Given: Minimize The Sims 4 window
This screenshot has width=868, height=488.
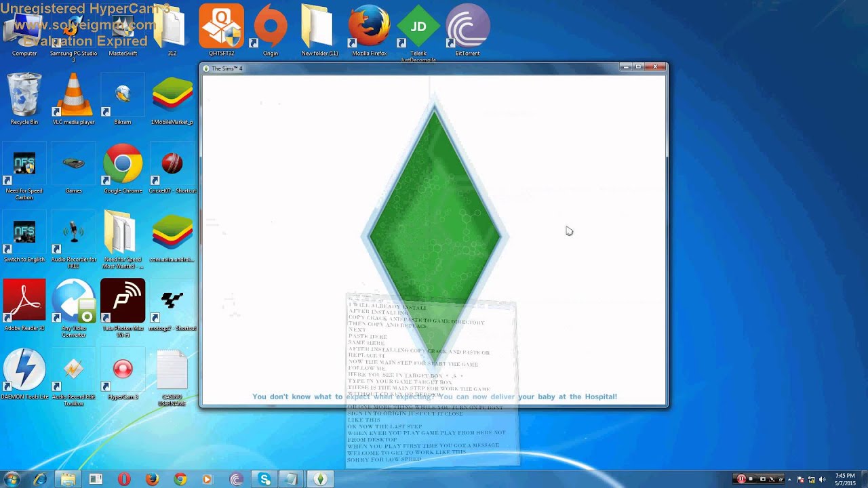Looking at the screenshot, I should [x=626, y=67].
